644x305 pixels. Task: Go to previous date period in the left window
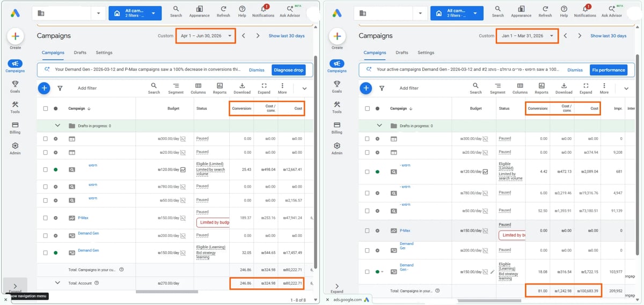click(x=244, y=36)
